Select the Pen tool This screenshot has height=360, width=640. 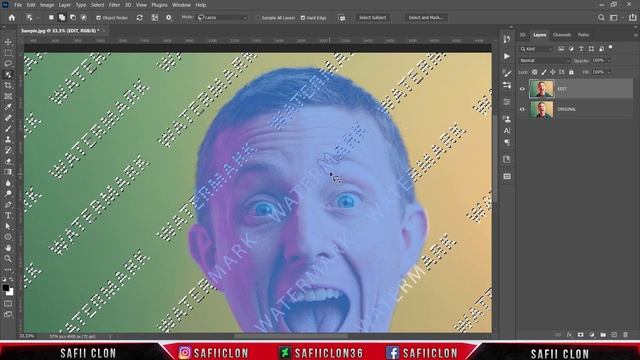coord(8,204)
